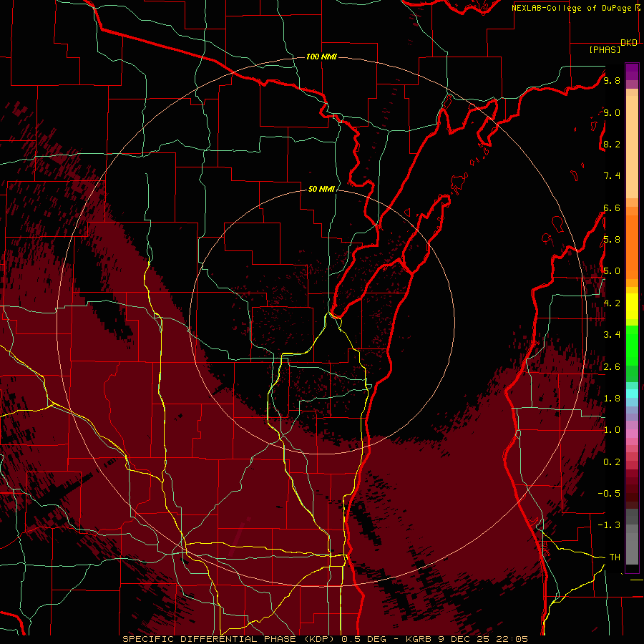Click the -1.3 scale value
Viewport: 644px width, 644px height.
tap(609, 525)
